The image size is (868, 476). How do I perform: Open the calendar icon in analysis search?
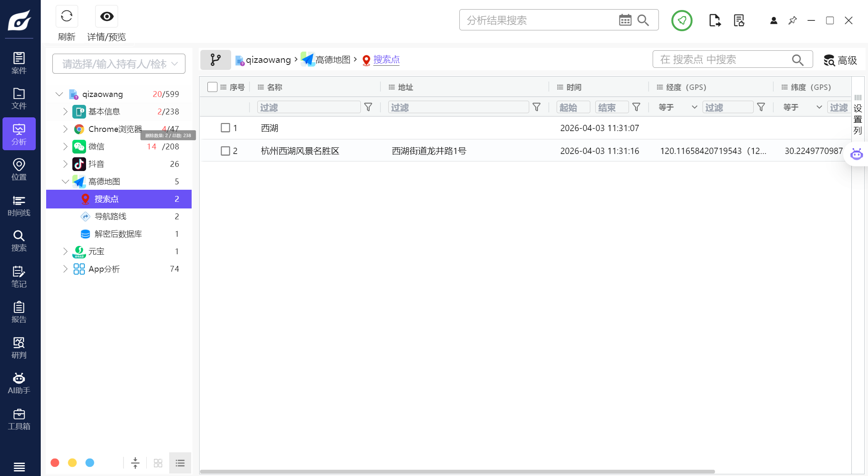(625, 20)
